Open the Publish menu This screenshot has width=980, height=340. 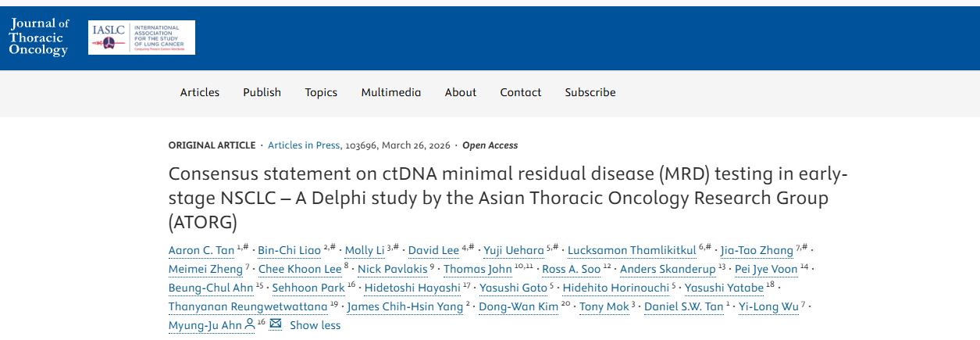coord(262,92)
